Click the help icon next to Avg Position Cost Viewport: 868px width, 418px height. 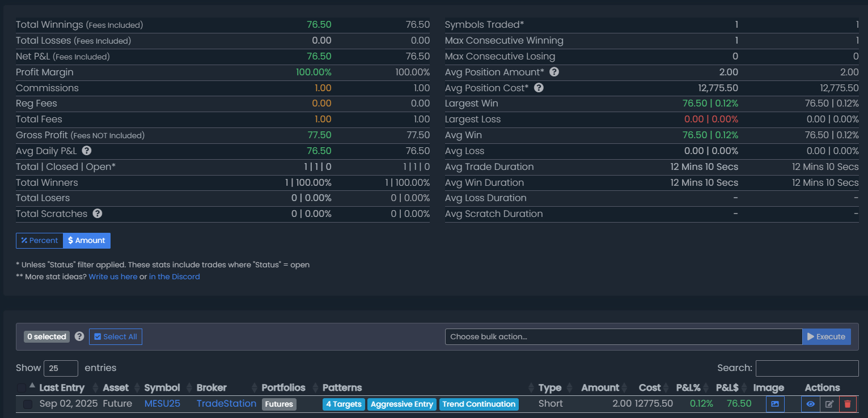pos(539,88)
